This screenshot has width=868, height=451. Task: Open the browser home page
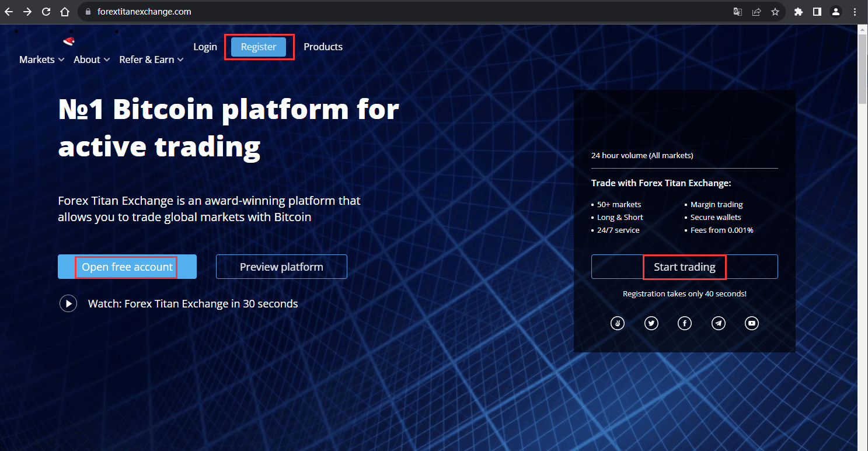click(x=65, y=12)
